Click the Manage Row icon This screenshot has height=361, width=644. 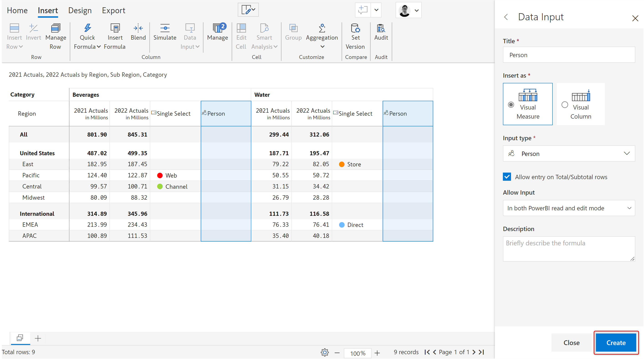(56, 28)
